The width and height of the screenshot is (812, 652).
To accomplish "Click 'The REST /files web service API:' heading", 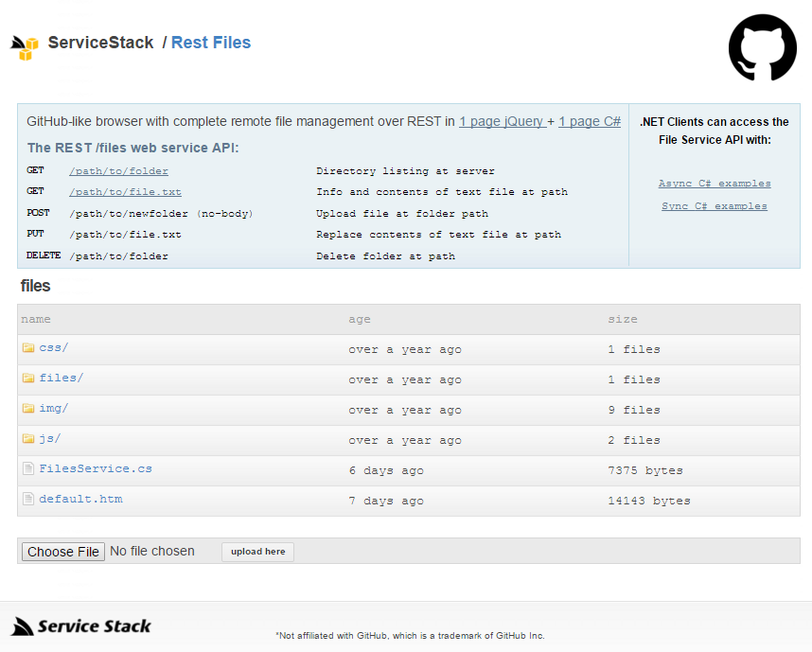I will click(x=133, y=148).
